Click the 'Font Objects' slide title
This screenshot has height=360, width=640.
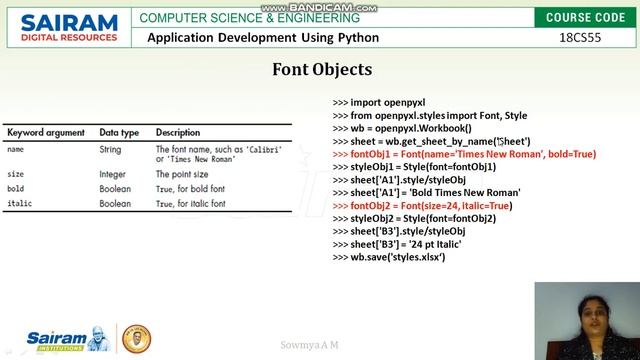322,69
